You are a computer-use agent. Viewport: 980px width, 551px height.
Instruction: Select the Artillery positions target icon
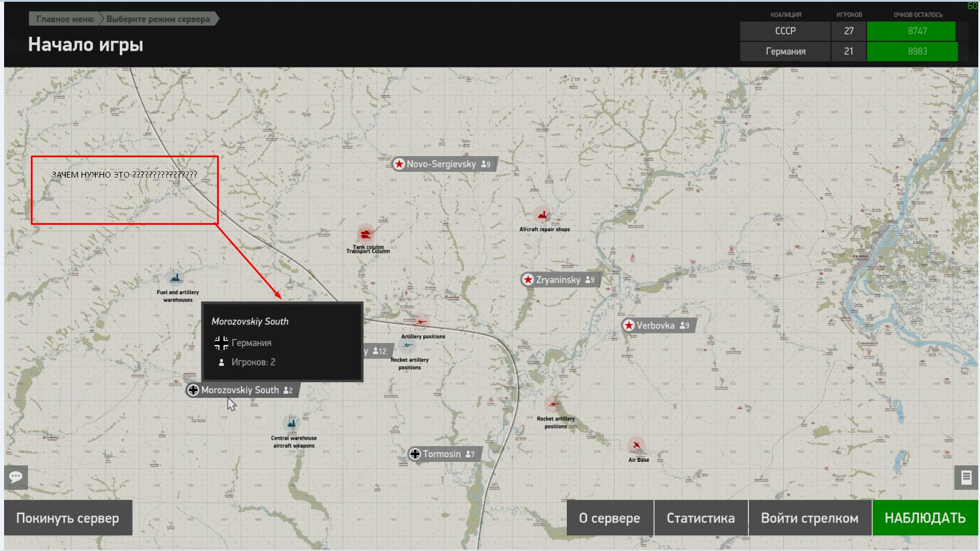(x=420, y=322)
